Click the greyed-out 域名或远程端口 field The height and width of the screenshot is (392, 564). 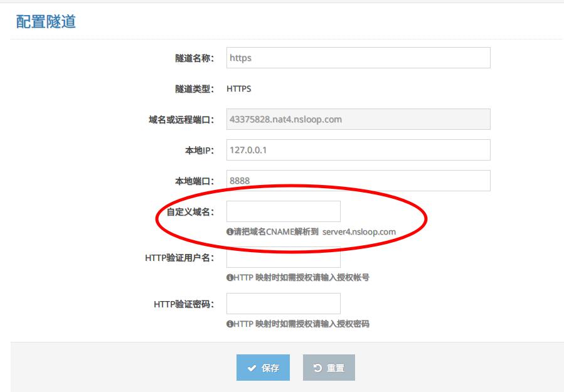point(358,119)
